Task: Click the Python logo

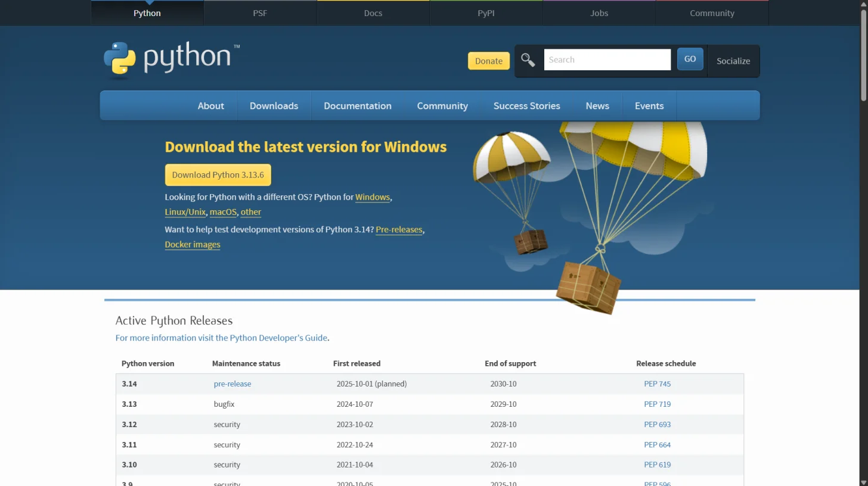Action: tap(172, 60)
